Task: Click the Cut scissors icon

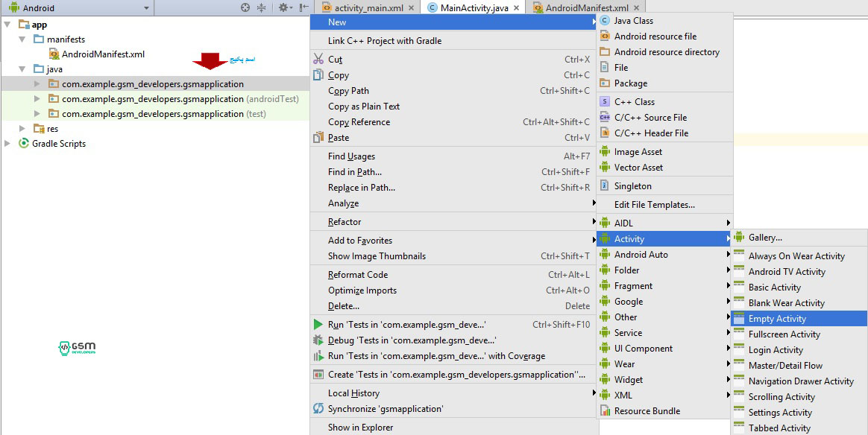Action: pyautogui.click(x=318, y=59)
